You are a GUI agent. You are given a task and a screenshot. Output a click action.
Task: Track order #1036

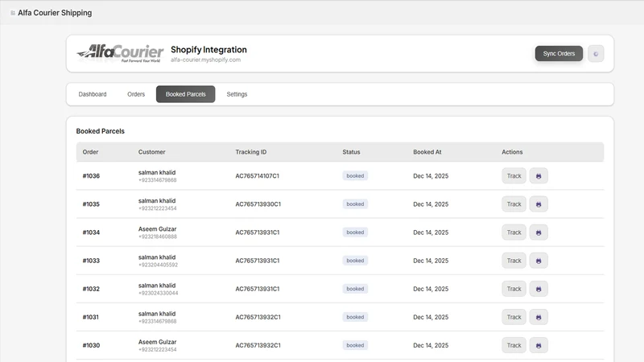click(514, 175)
